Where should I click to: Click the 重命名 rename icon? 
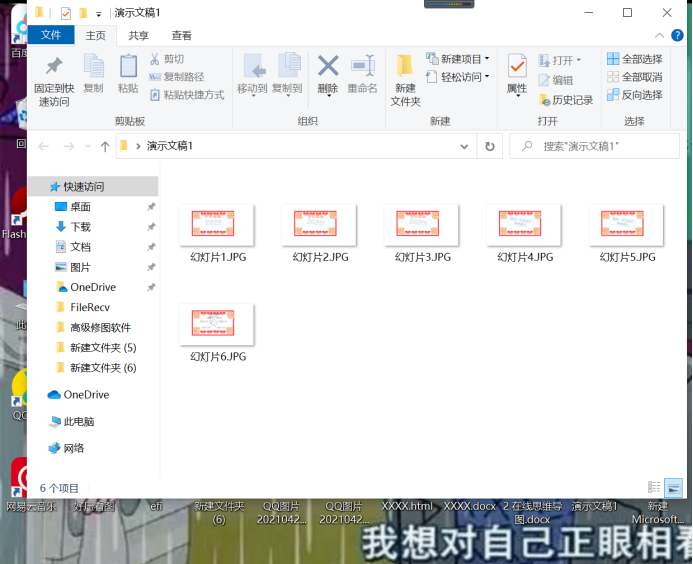click(363, 66)
